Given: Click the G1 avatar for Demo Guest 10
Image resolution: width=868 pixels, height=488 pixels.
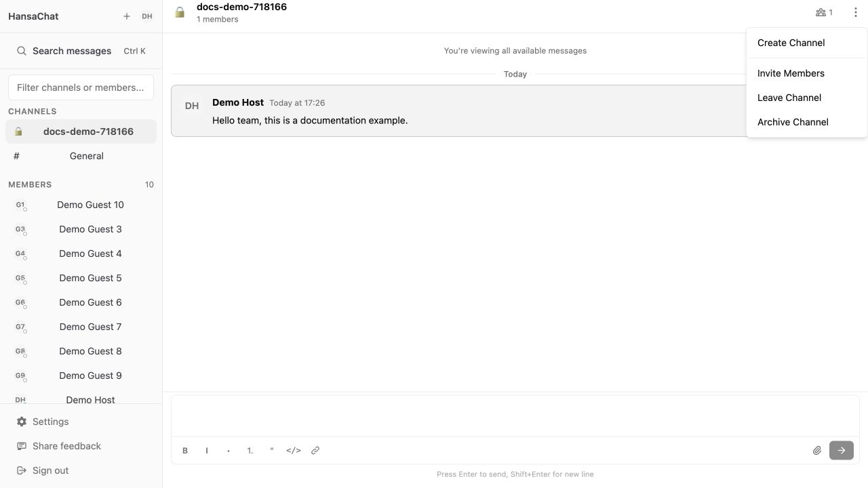Looking at the screenshot, I should [20, 205].
